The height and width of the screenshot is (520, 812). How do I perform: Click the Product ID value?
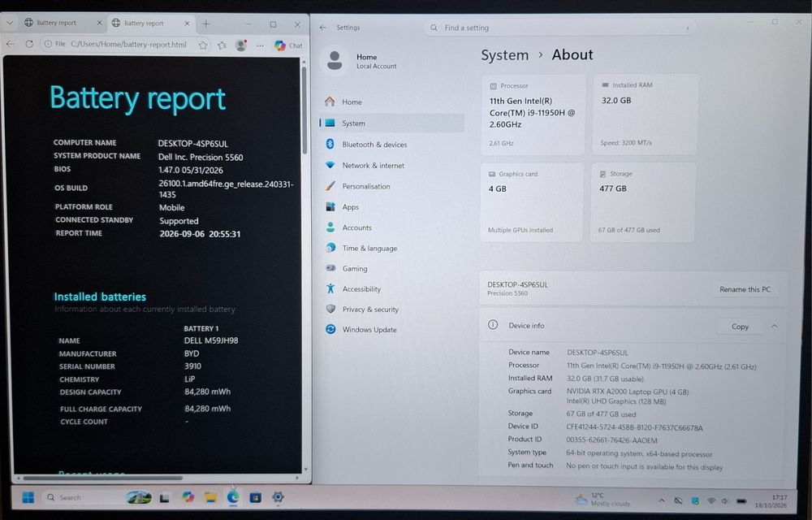[x=611, y=440]
